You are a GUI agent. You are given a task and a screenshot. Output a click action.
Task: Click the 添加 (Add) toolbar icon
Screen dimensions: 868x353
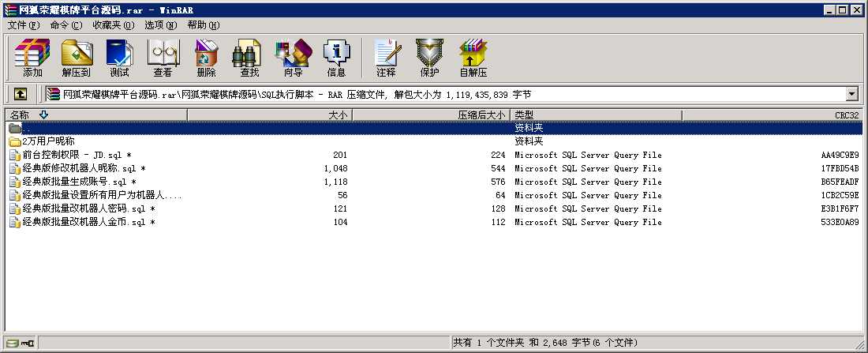coord(32,58)
